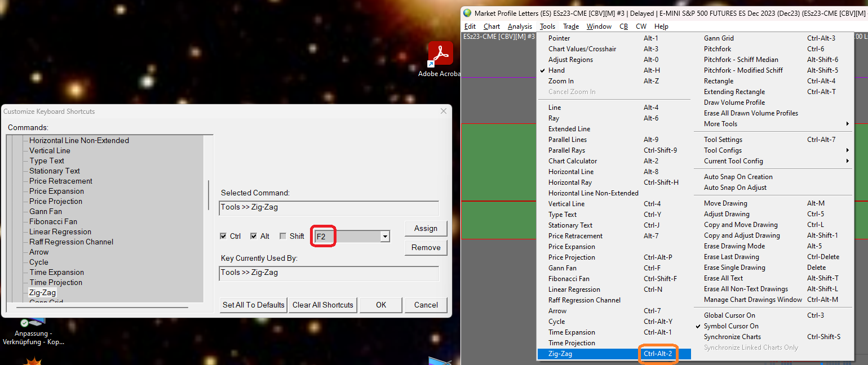Screen dimensions: 868x365
Task: Click the Remove shortcut button
Action: point(426,247)
